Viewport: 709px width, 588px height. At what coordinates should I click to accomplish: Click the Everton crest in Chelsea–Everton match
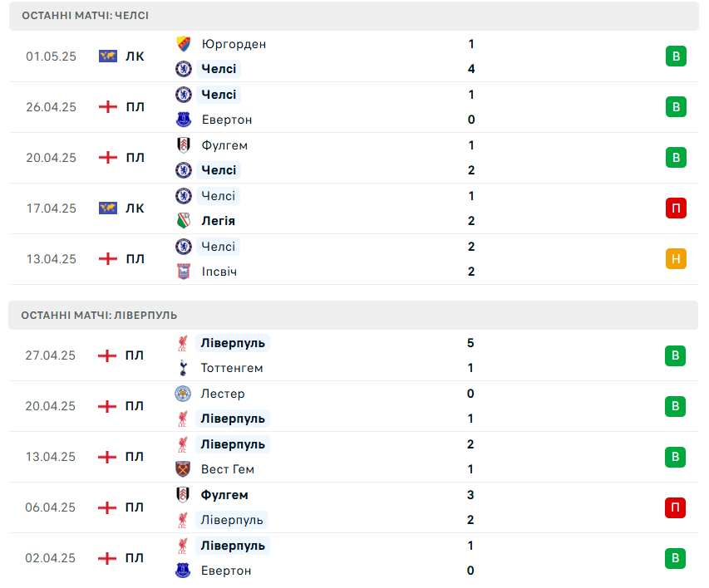[x=184, y=120]
